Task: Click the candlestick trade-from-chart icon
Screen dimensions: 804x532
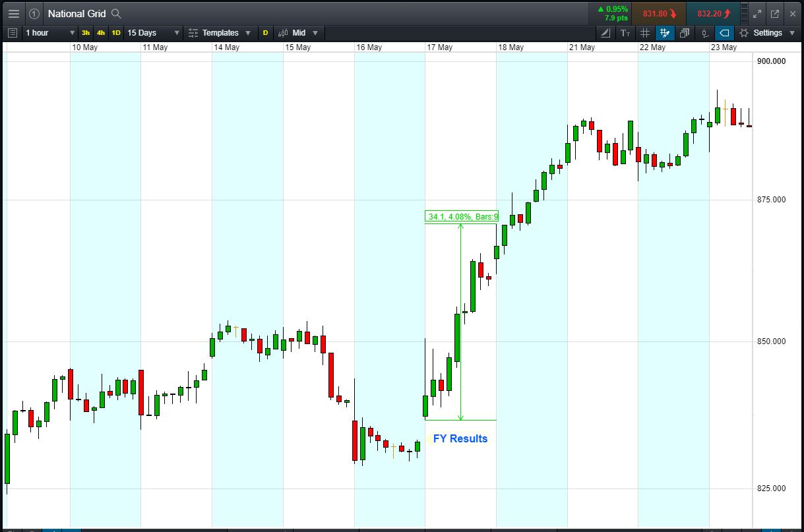Action: pyautogui.click(x=705, y=32)
